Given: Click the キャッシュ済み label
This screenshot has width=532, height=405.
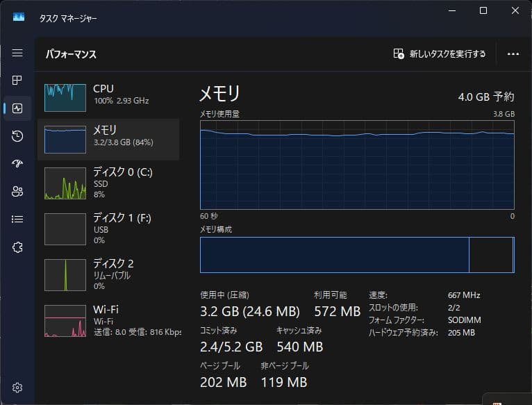Looking at the screenshot, I should [x=299, y=330].
